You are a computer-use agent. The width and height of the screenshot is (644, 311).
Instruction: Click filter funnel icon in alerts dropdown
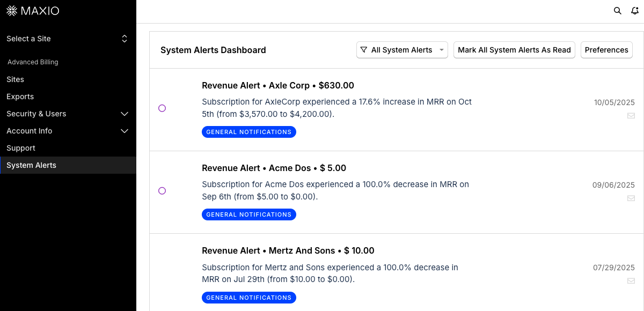364,50
